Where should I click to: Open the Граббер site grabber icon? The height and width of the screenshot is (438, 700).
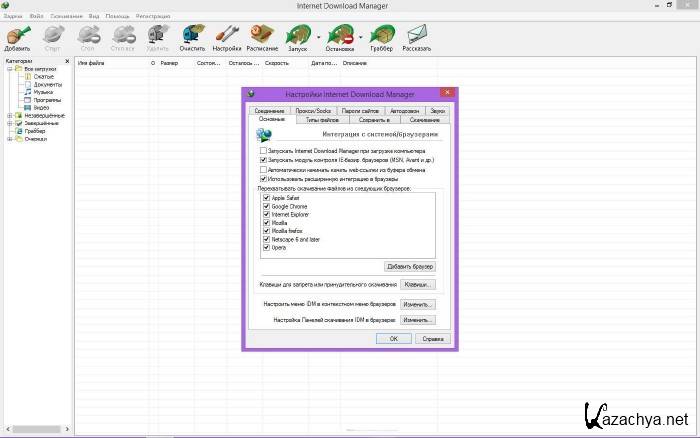click(x=381, y=37)
